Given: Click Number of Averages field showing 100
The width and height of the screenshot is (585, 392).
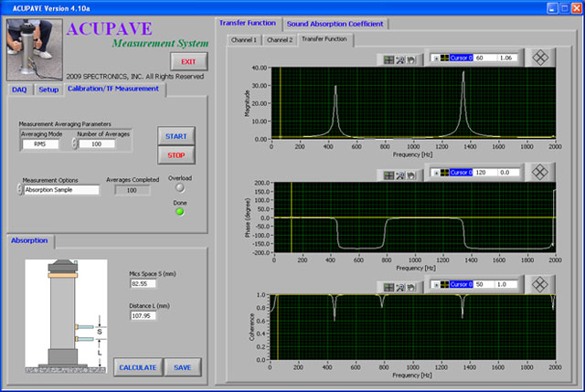Looking at the screenshot, I should [x=97, y=144].
